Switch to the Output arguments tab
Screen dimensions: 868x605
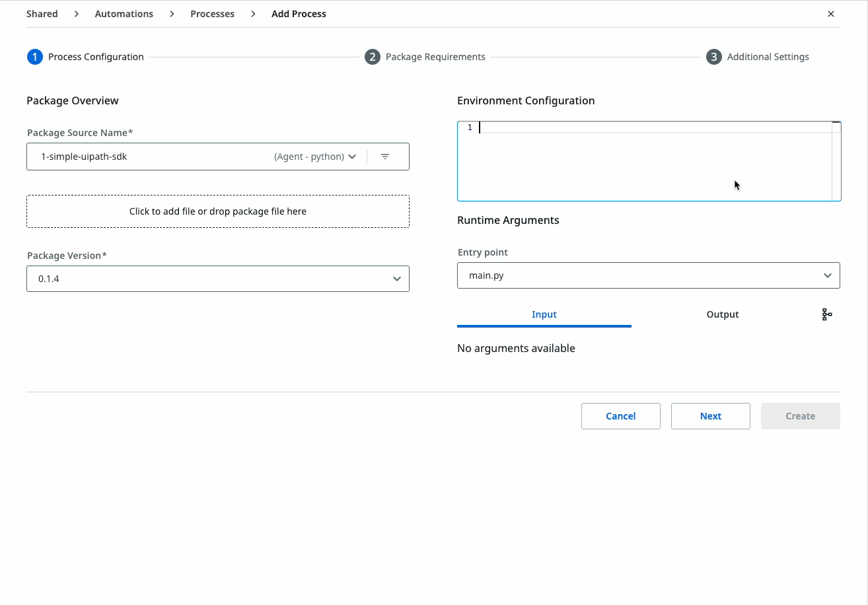pyautogui.click(x=723, y=314)
